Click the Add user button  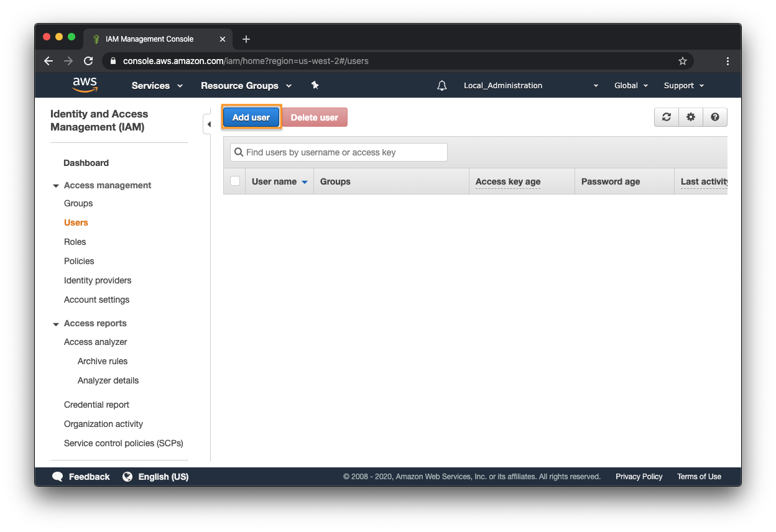click(x=251, y=117)
